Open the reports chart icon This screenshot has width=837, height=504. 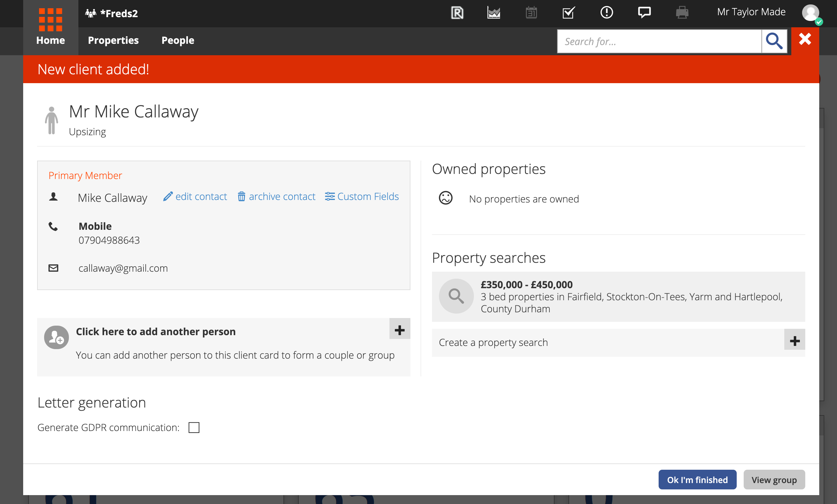click(x=494, y=13)
